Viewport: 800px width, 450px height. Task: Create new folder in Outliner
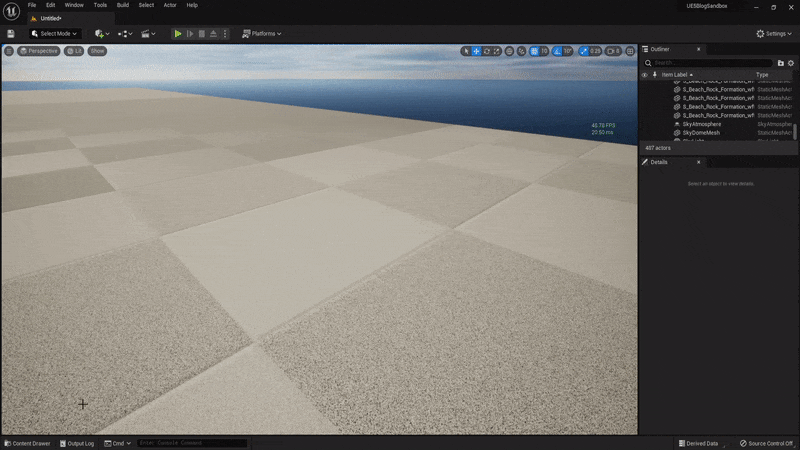point(780,63)
